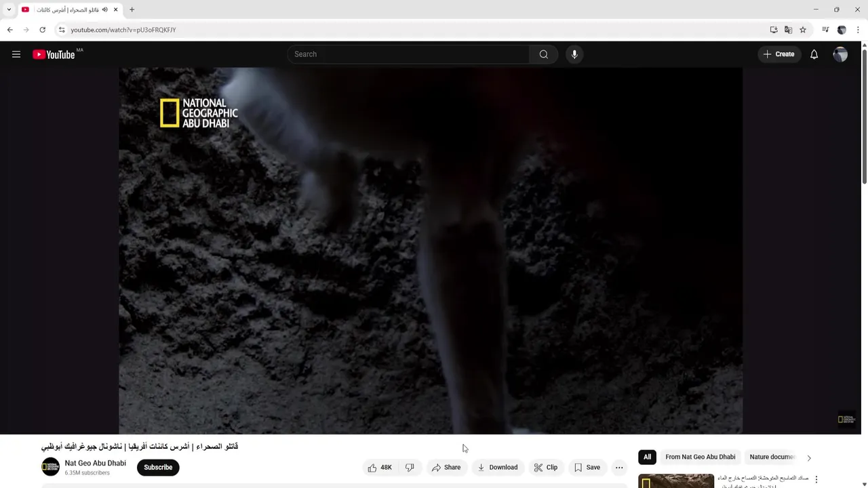Open more actions ellipsis beside Save
The height and width of the screenshot is (488, 868).
click(619, 467)
